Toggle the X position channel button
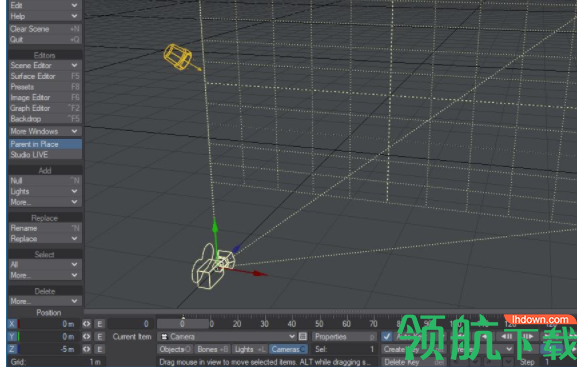The width and height of the screenshot is (577, 367). 12,324
